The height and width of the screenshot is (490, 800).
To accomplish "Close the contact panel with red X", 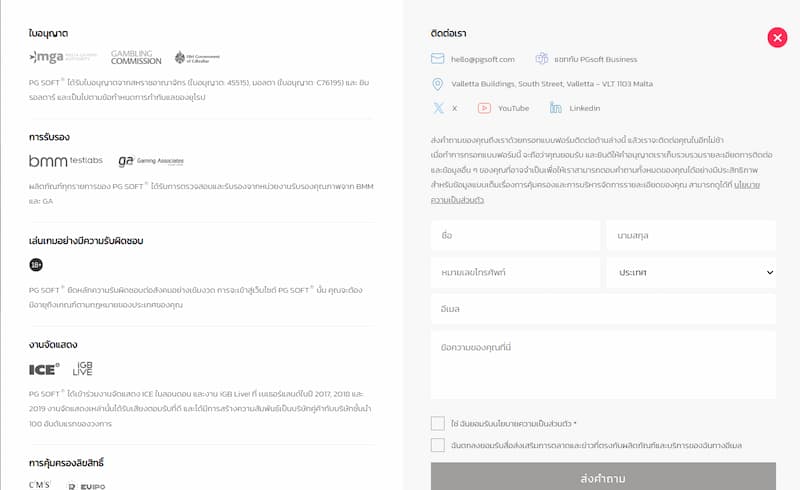I will pos(777,37).
